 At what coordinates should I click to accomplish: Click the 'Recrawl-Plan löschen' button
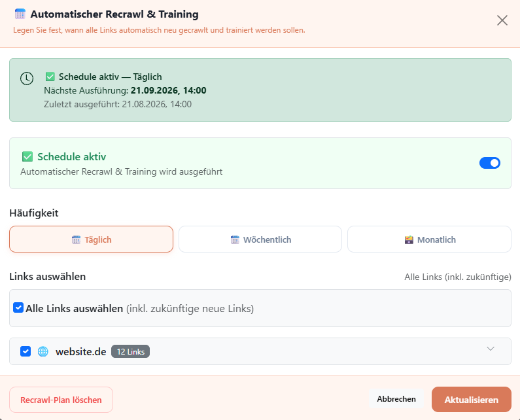point(61,400)
